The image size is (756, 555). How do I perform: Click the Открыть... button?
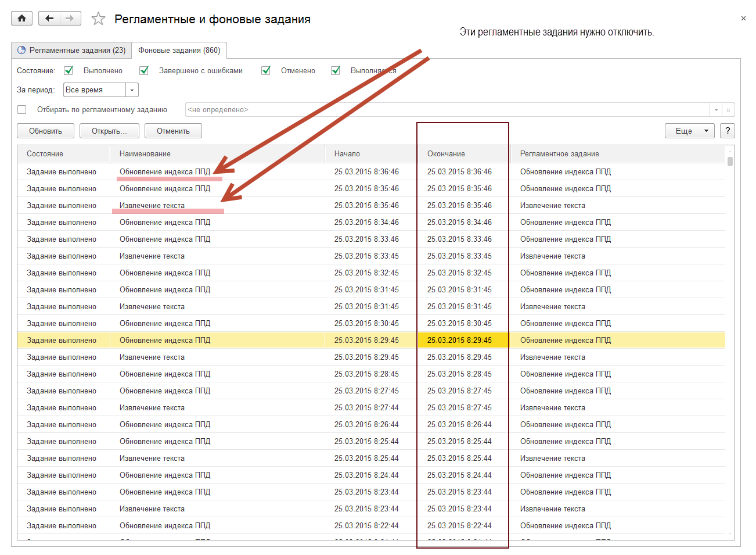[x=109, y=131]
